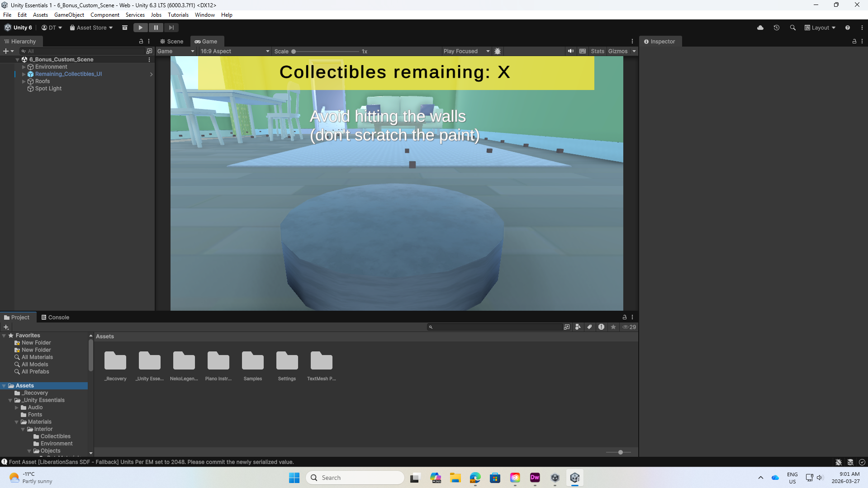Screen dimensions: 868x488
Task: Open the Component menu
Action: (x=104, y=15)
